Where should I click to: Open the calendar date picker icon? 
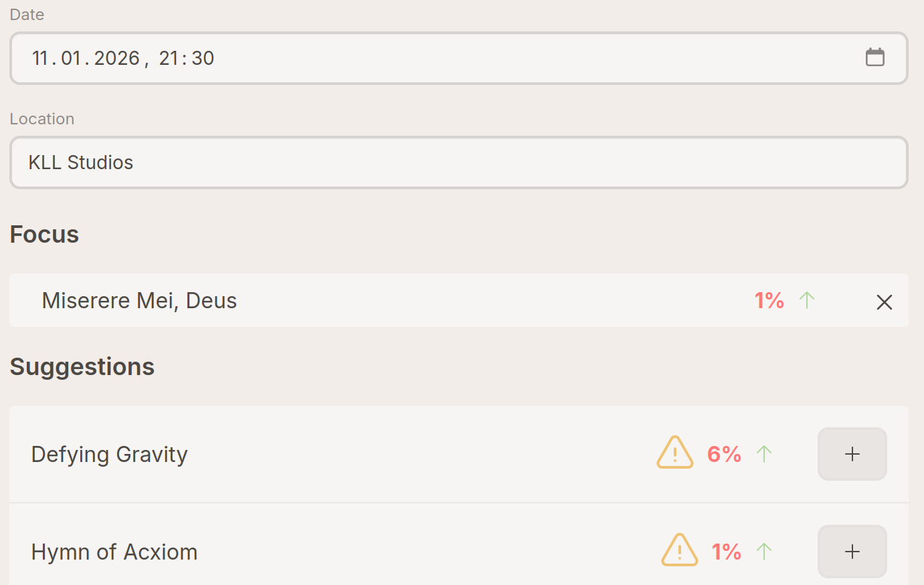tap(874, 57)
